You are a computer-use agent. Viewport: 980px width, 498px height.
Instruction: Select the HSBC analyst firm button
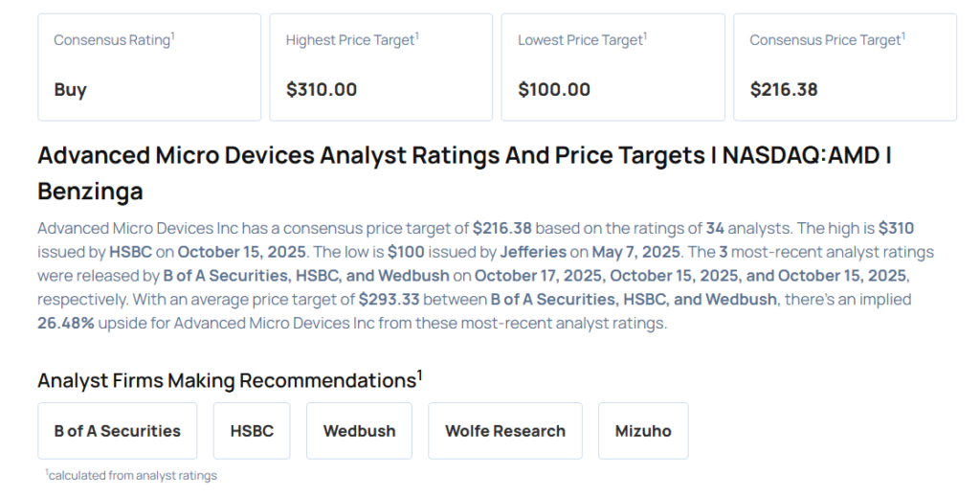pos(252,431)
